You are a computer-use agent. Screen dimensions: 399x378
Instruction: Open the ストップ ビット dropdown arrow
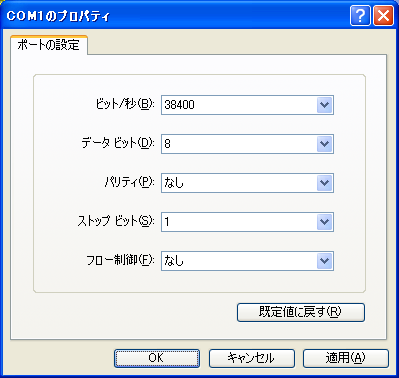[324, 222]
